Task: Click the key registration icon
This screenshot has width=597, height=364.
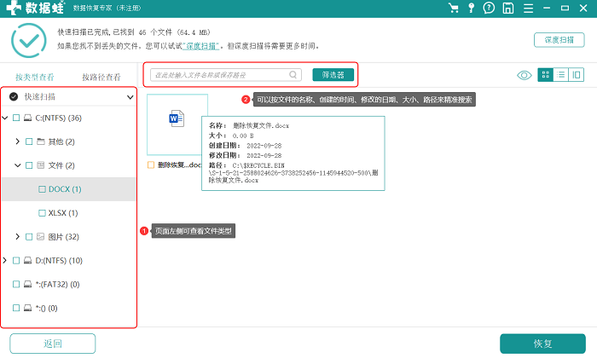Action: tap(472, 8)
